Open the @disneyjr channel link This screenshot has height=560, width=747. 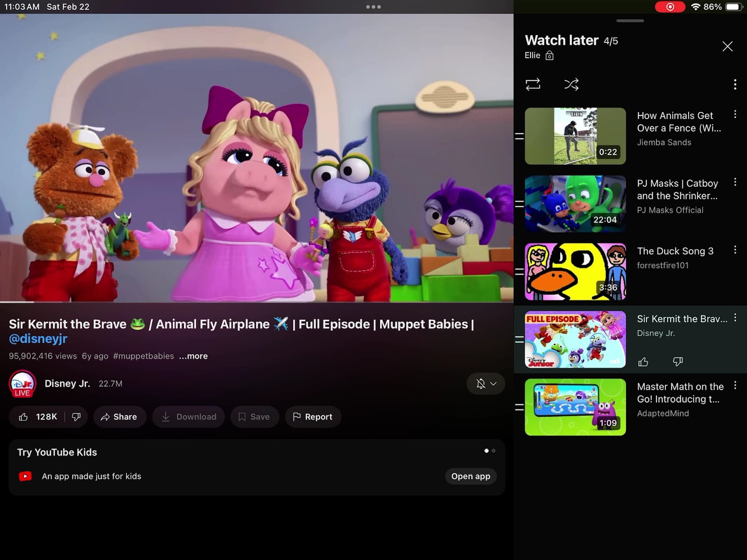pos(38,339)
